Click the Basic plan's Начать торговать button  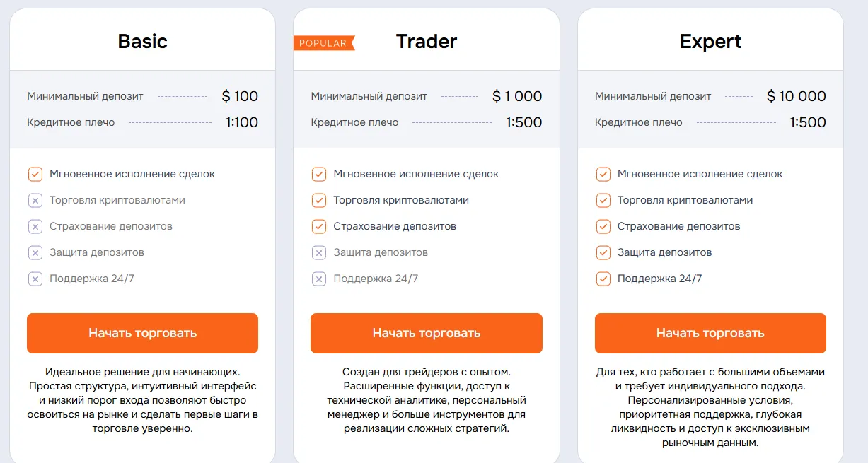click(142, 333)
